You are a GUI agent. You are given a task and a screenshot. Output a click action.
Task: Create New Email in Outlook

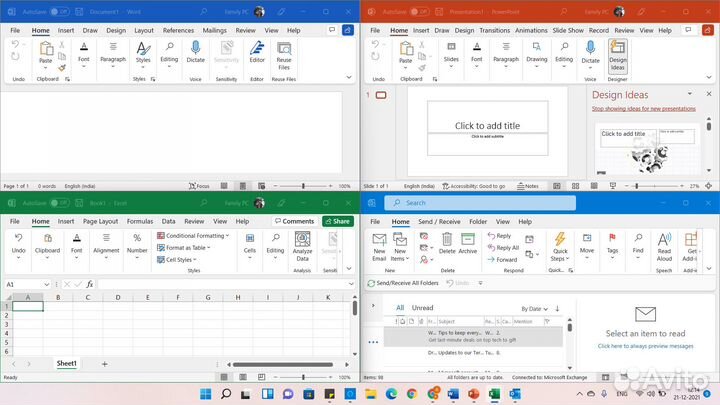pyautogui.click(x=379, y=247)
